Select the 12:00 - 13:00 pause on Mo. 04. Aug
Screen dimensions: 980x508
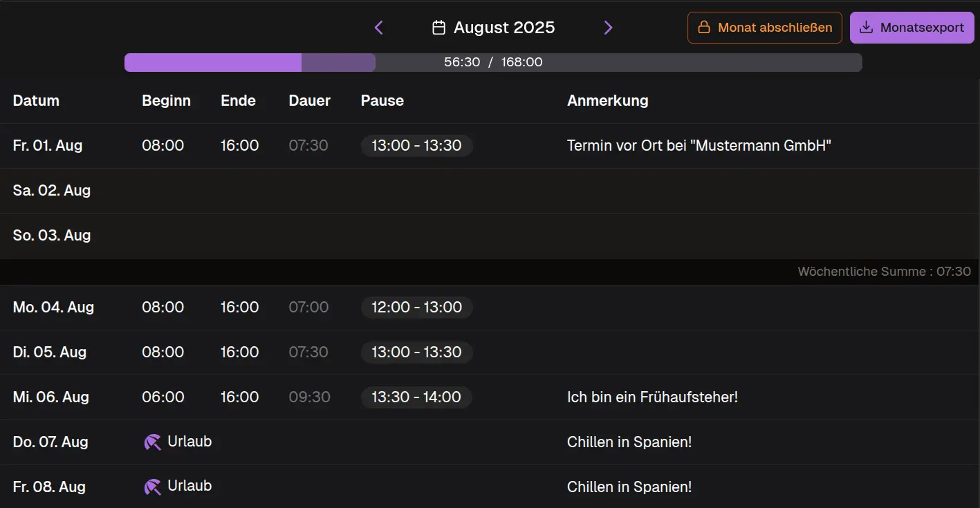416,308
